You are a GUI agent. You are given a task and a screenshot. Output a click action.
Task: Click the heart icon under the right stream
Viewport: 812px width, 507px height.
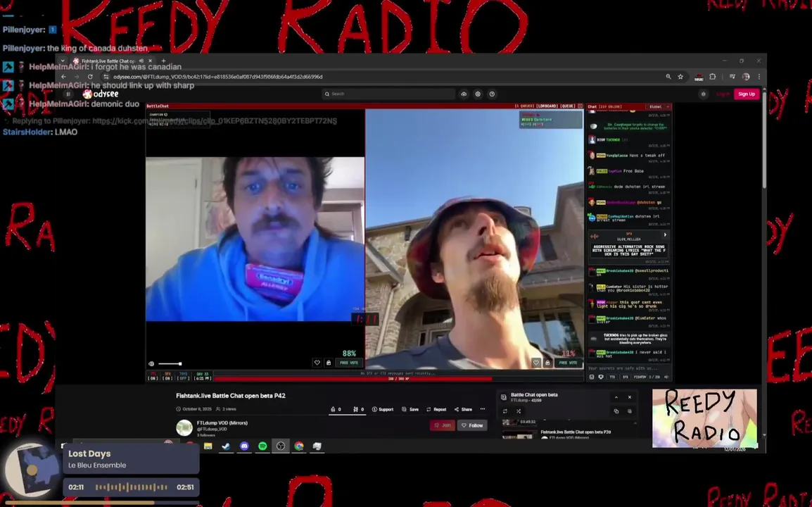click(536, 363)
